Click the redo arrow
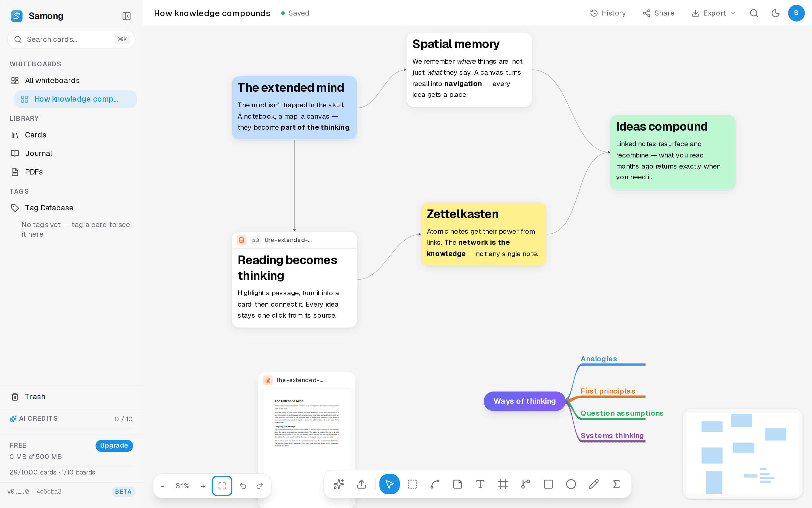812x508 pixels. click(260, 486)
